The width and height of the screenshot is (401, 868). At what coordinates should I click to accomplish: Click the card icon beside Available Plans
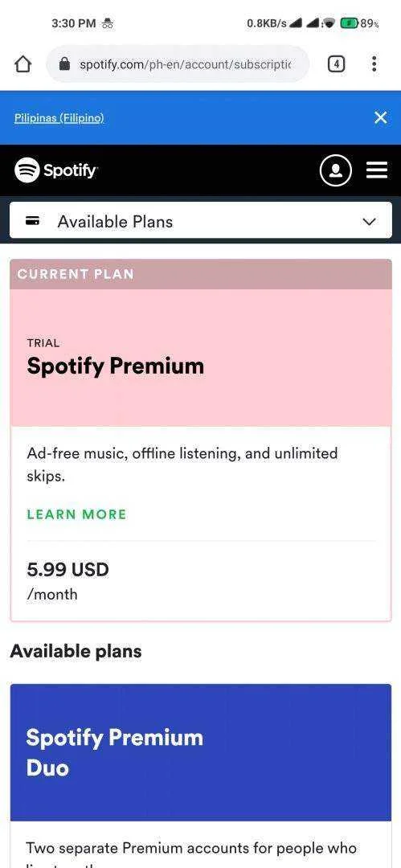click(x=33, y=222)
